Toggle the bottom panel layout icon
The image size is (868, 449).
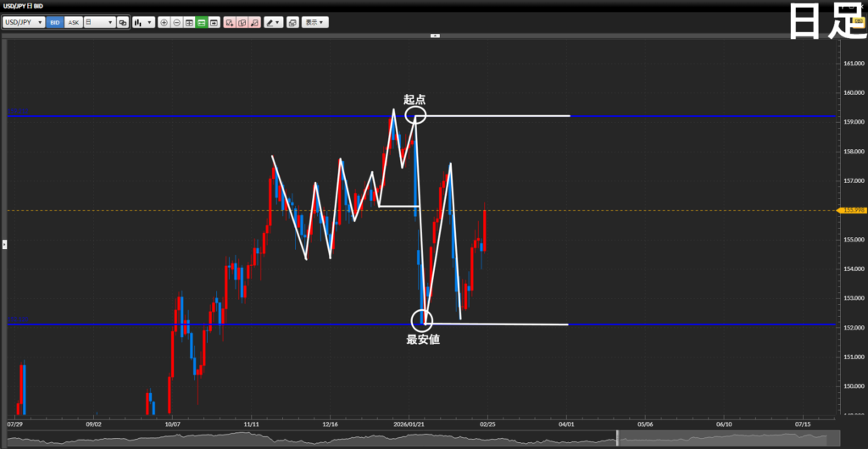click(214, 22)
